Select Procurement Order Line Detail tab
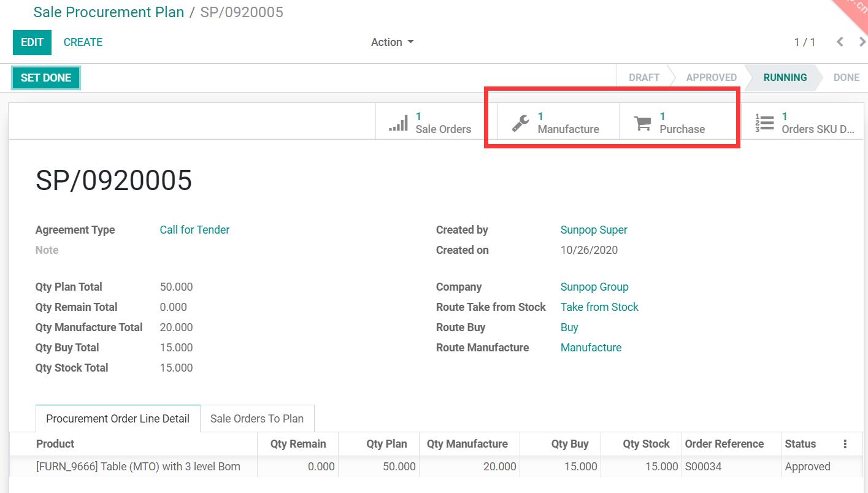The image size is (868, 493). [x=118, y=419]
